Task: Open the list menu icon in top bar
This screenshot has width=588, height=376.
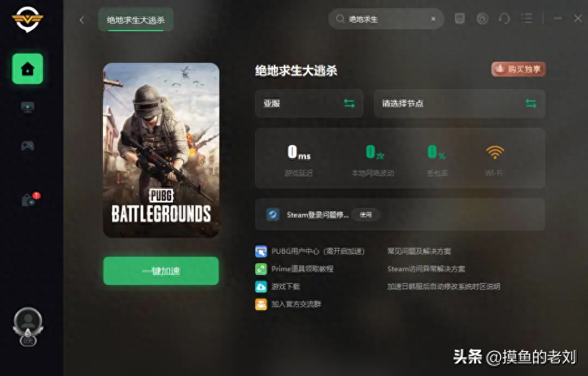Action: tap(526, 18)
